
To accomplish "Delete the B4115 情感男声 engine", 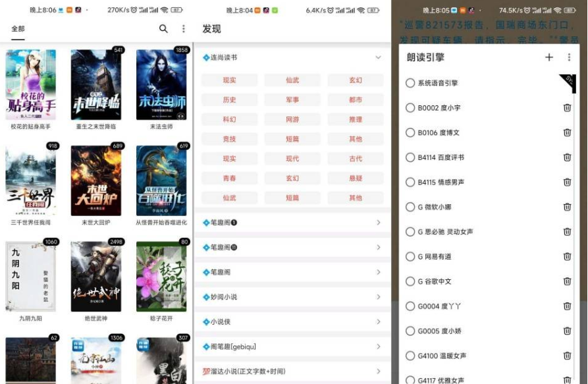I will 567,182.
